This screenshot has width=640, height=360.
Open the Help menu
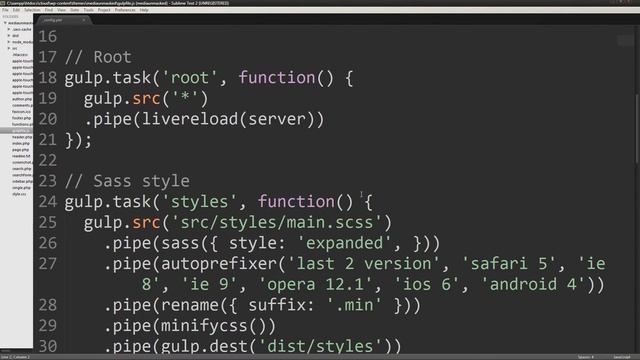(144, 10)
